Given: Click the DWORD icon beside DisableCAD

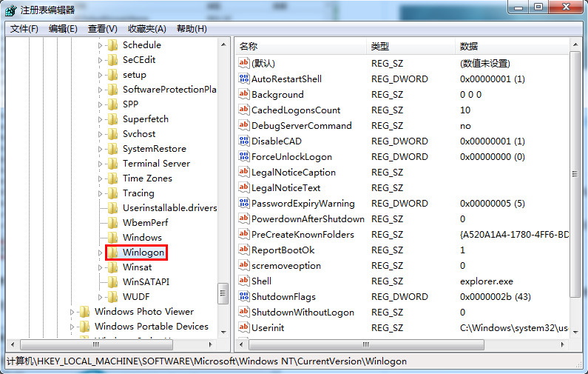Looking at the screenshot, I should click(244, 141).
